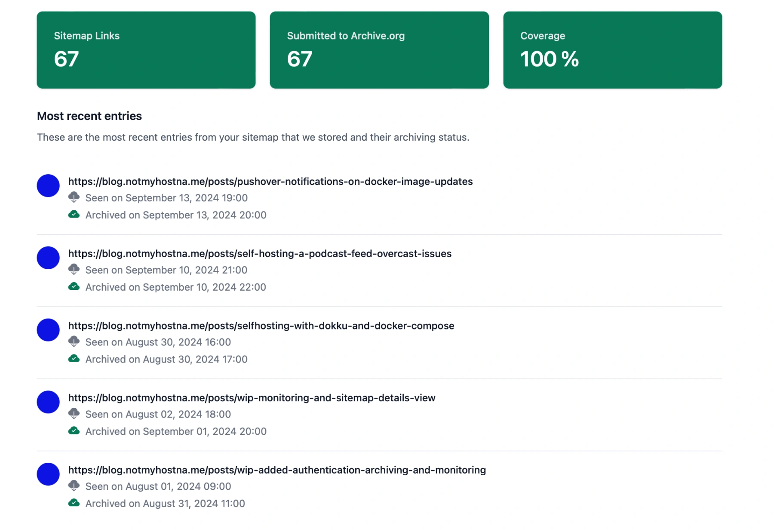Open the selfhosting-with-dokku-and-docker-compose link
The image size is (774, 532).
tap(261, 326)
